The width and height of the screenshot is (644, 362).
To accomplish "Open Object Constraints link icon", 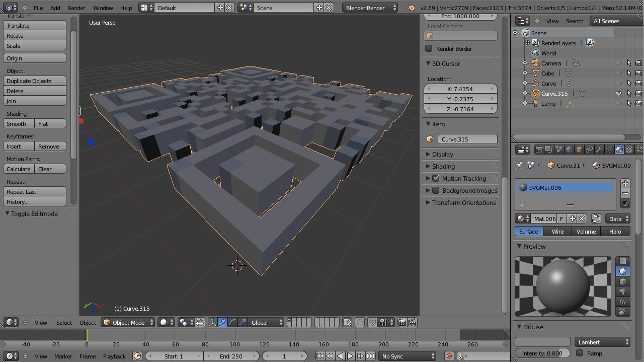I will 590,150.
